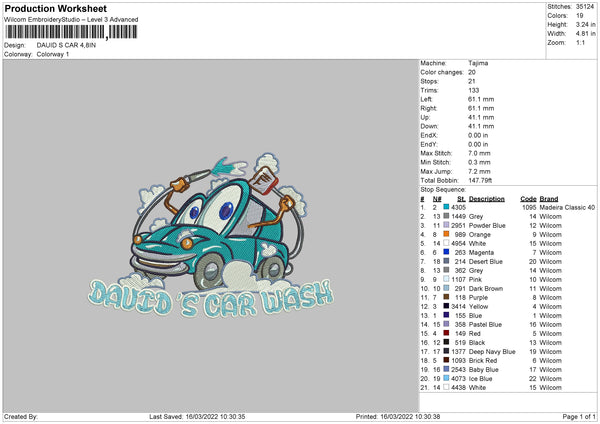Select the Yellow row swatch

(x=446, y=306)
